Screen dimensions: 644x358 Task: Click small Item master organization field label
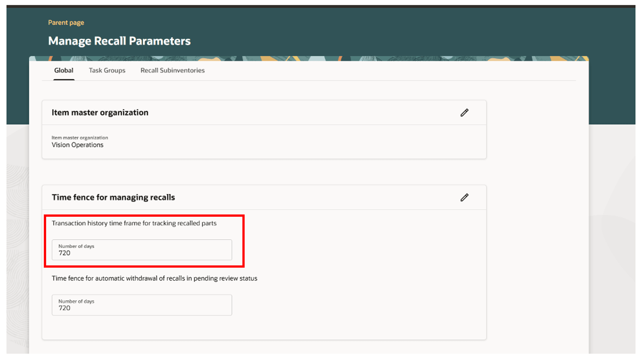80,138
